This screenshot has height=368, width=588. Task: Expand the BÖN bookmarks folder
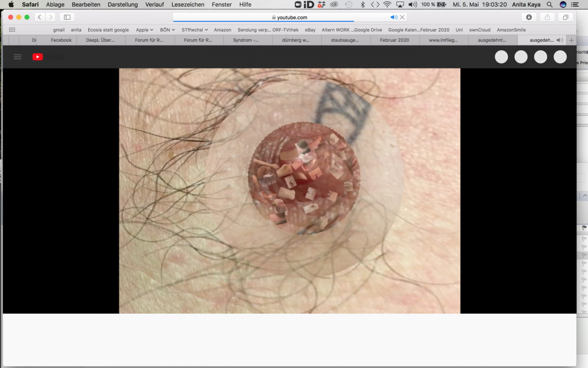pyautogui.click(x=167, y=30)
